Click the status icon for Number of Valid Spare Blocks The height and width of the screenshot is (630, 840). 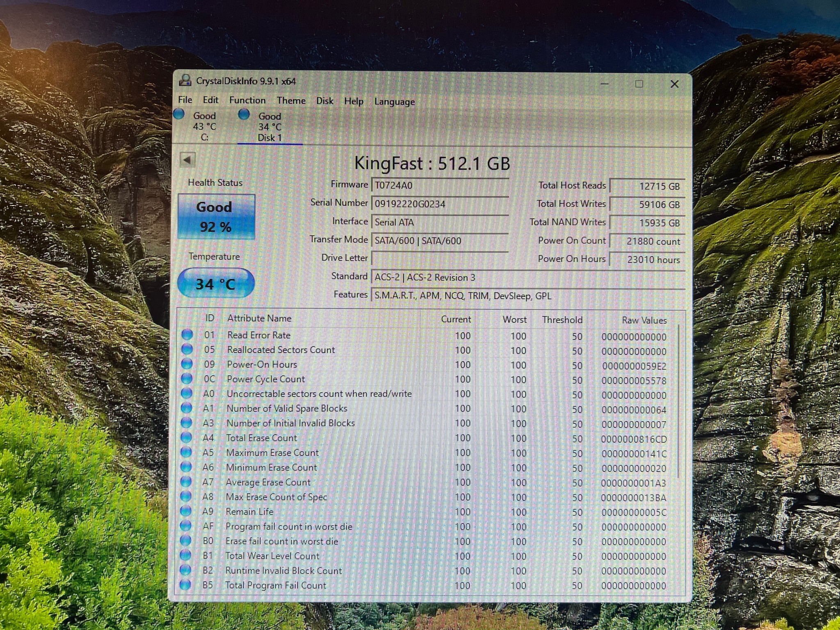coord(187,408)
